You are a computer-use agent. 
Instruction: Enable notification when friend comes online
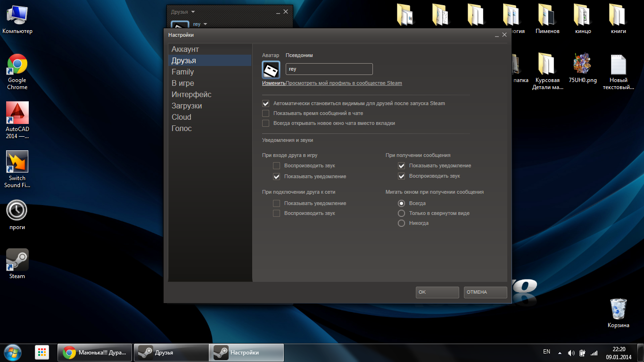(276, 203)
